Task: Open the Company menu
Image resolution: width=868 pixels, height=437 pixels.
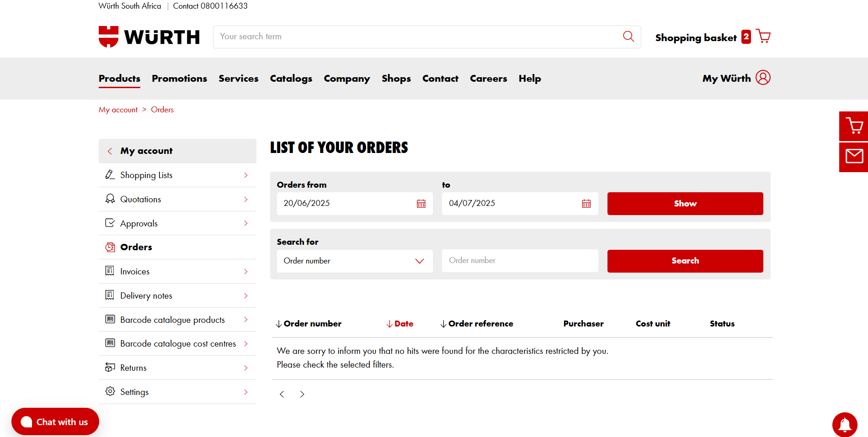Action: click(x=347, y=79)
